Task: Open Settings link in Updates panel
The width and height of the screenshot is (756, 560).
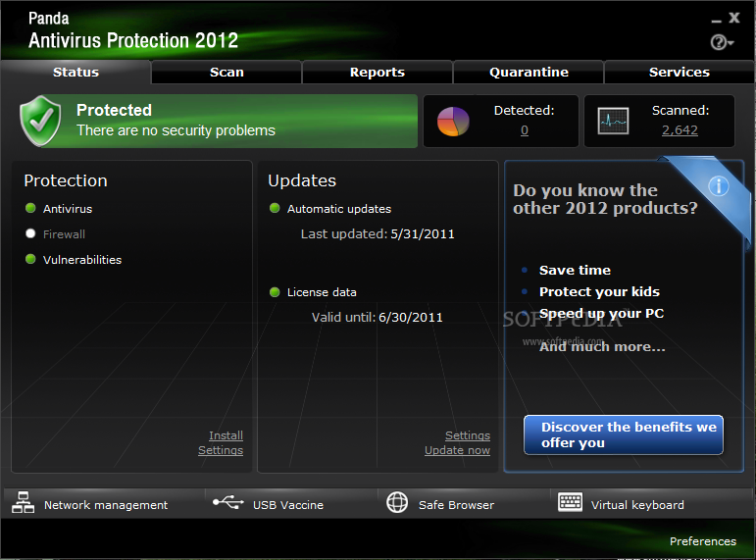Action: click(x=467, y=435)
